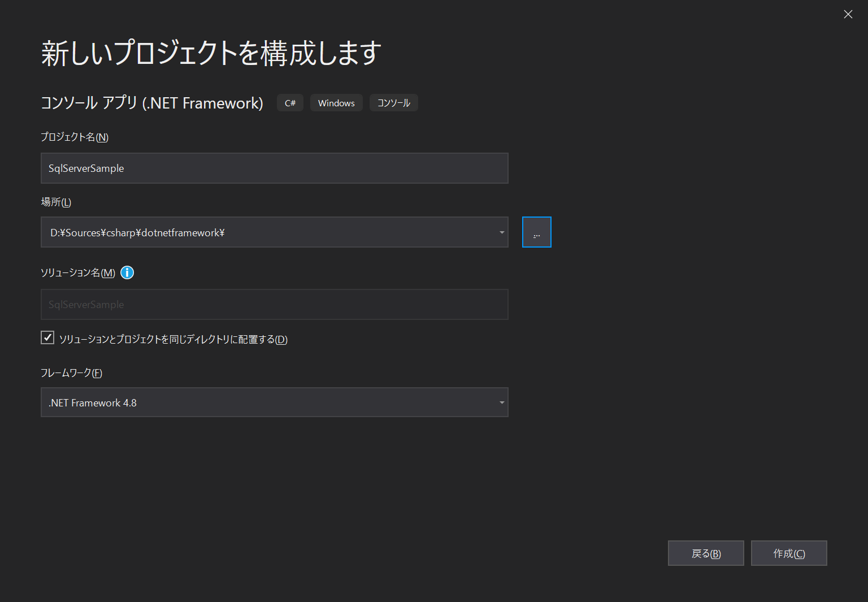
Task: Click the 作成(C) button
Action: (789, 553)
